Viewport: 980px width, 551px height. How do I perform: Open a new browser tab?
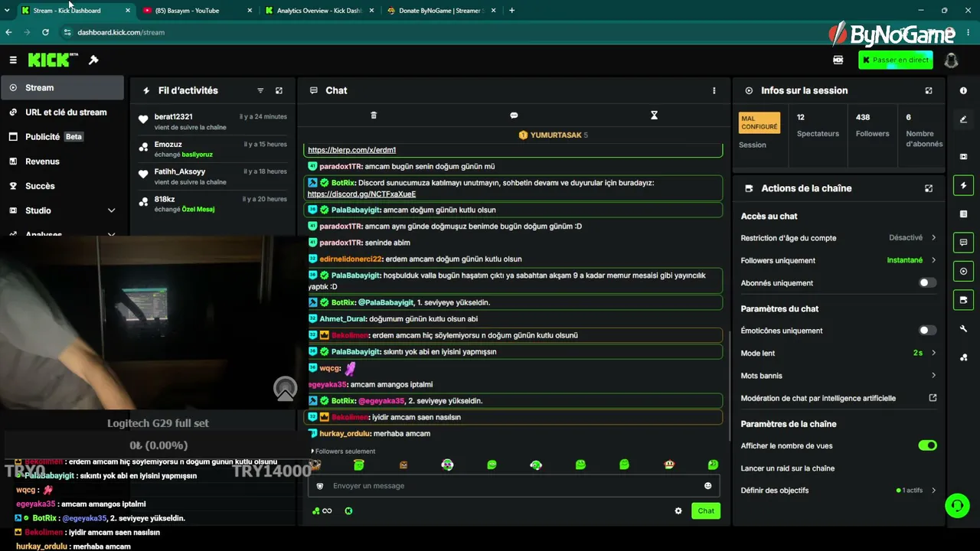[511, 11]
